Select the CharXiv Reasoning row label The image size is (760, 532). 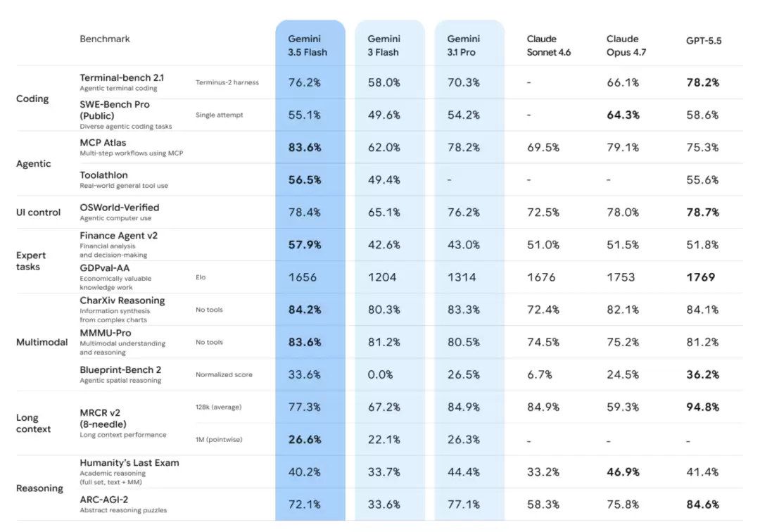point(122,300)
